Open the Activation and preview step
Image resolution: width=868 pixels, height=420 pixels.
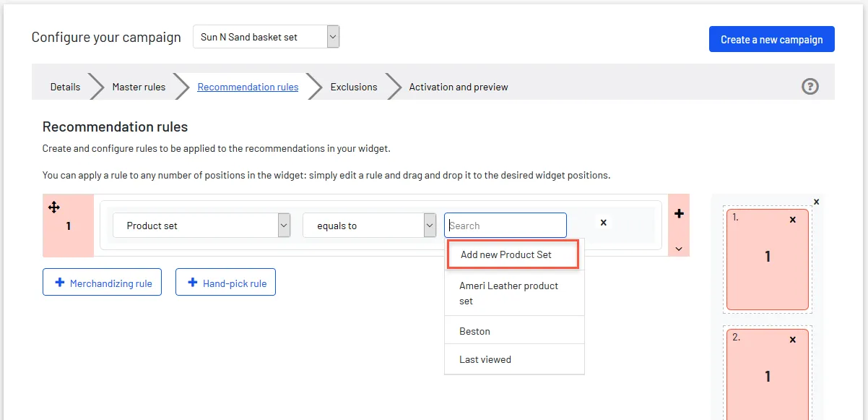[459, 87]
